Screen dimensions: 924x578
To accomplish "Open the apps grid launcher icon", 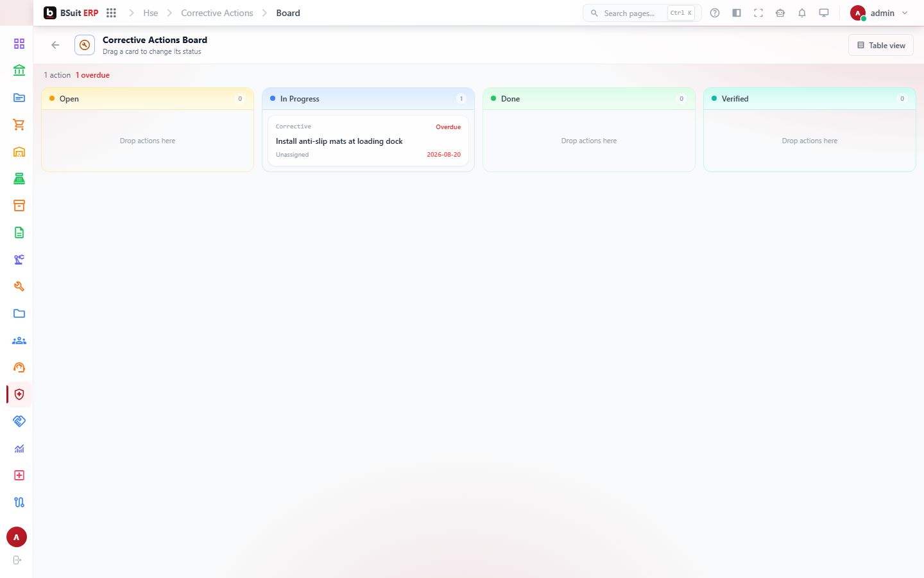I will (x=111, y=13).
